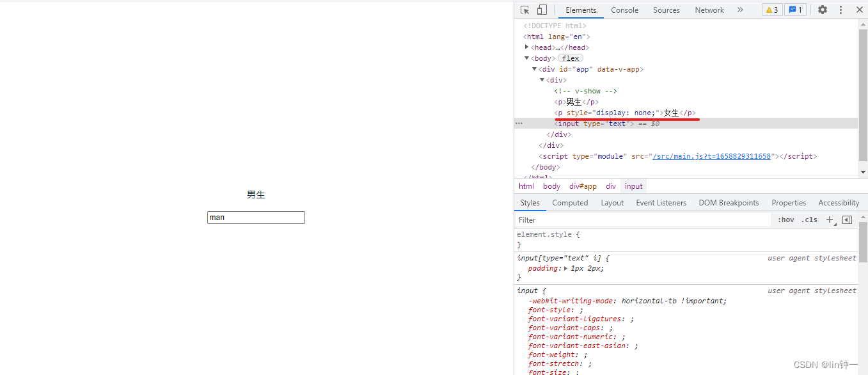Click the messages badge showing 1

pyautogui.click(x=795, y=10)
